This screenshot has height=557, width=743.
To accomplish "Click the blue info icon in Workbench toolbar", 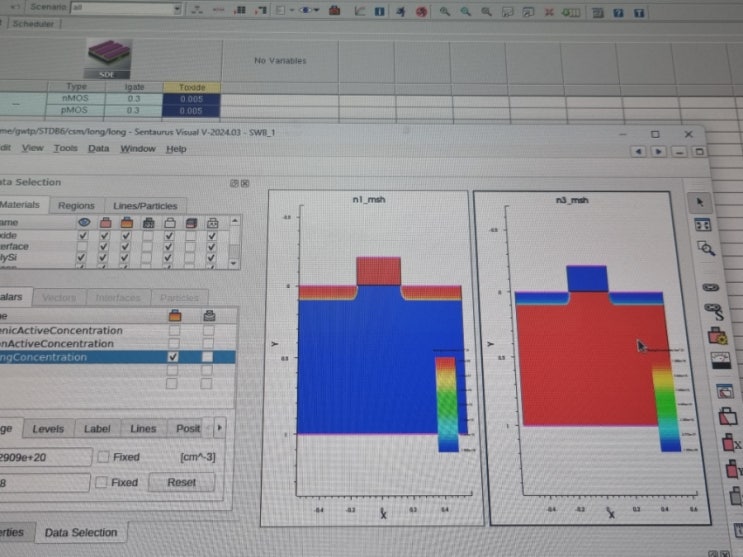I will tap(380, 11).
